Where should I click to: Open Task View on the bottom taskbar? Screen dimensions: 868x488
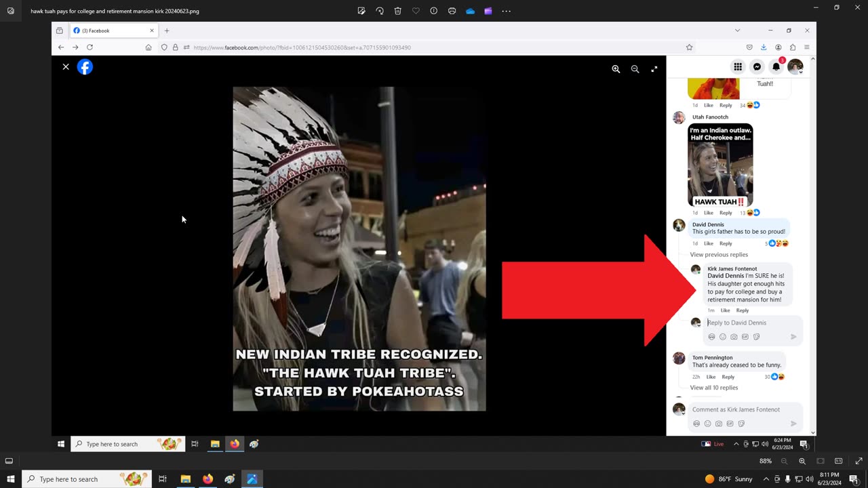pyautogui.click(x=163, y=479)
